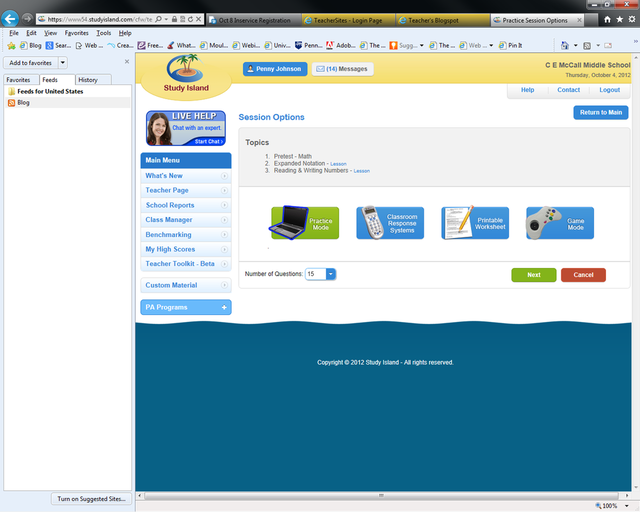The height and width of the screenshot is (512, 640).
Task: Open the What... favorites bar bookmark
Action: pyautogui.click(x=181, y=46)
